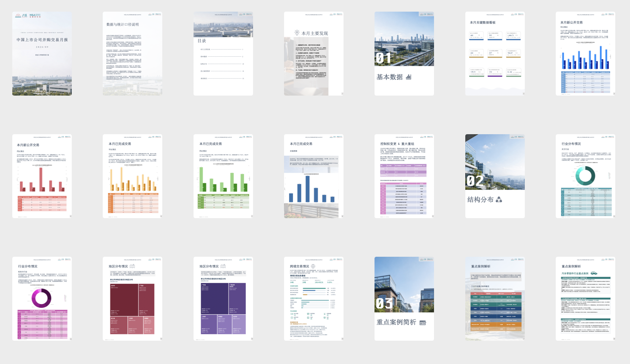The width and height of the screenshot is (630, 364).
Task: Click the map icon on the purple treemap page
Action: pyautogui.click(x=223, y=266)
